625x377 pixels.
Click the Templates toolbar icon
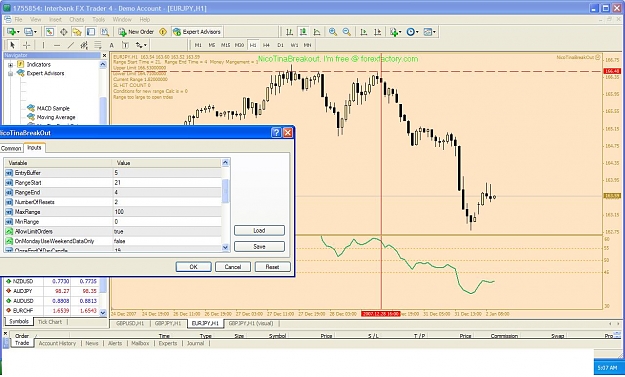(x=427, y=32)
